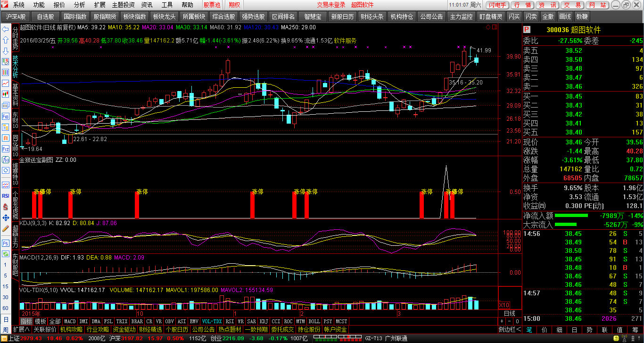This screenshot has width=644, height=343.
Task: Collapse the 侧边栏 sidebar toggle
Action: [510, 329]
